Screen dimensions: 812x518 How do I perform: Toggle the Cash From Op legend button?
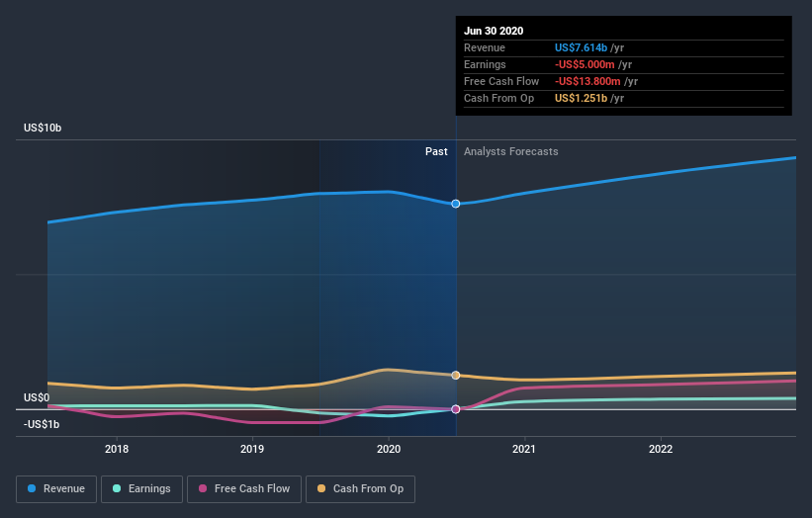[x=360, y=489]
